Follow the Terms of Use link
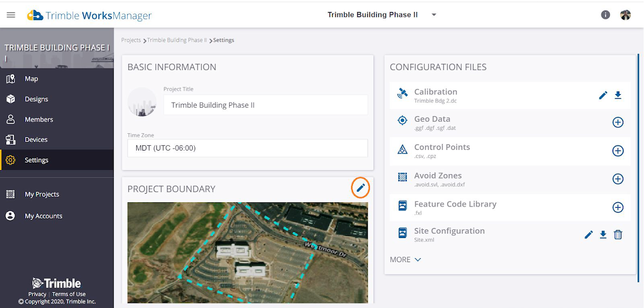This screenshot has height=308, width=644. coord(69,294)
